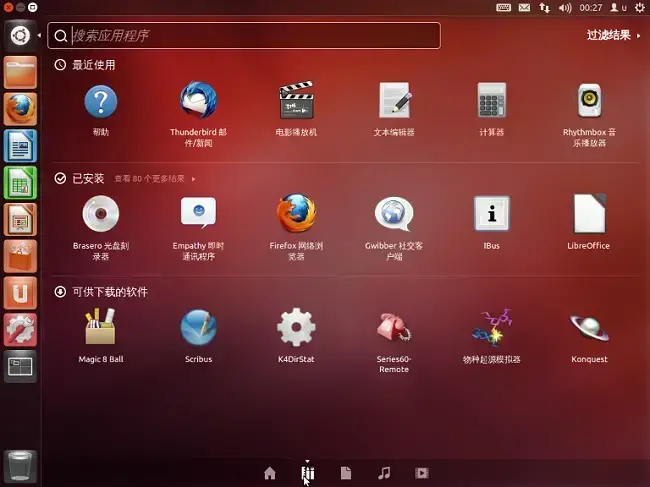
Task: Click the Ubuntu Dash home button in launcher
Action: click(x=20, y=36)
